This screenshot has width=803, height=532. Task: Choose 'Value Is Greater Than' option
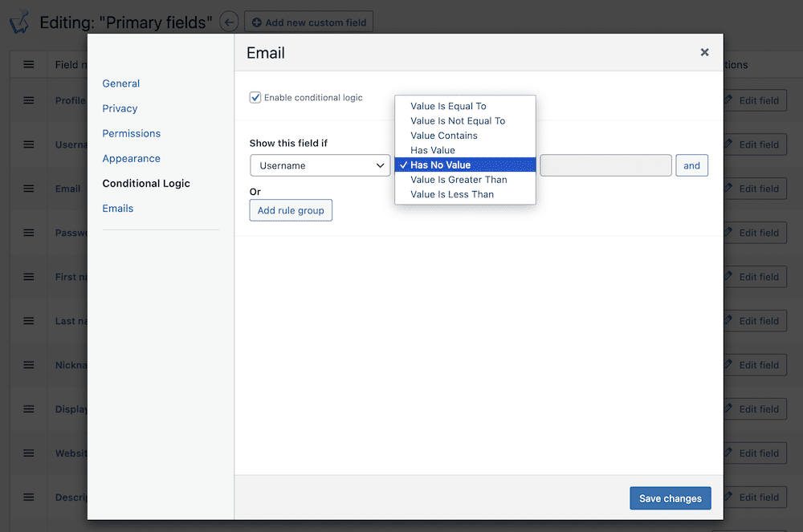465,180
